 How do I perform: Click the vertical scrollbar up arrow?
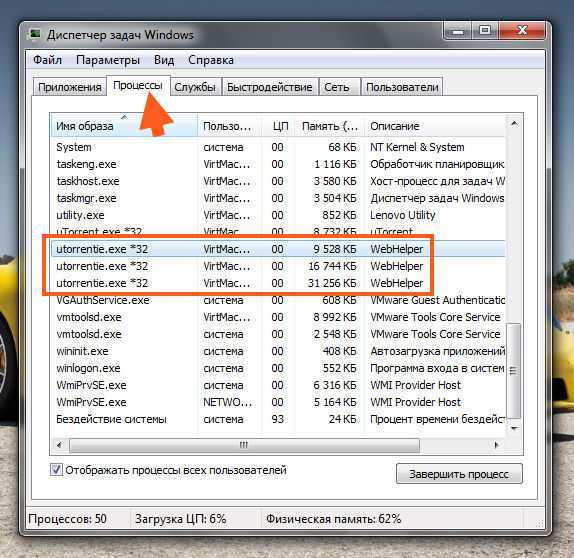click(514, 124)
